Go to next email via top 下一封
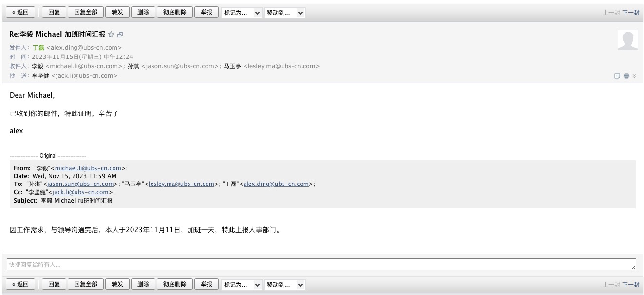 point(630,13)
